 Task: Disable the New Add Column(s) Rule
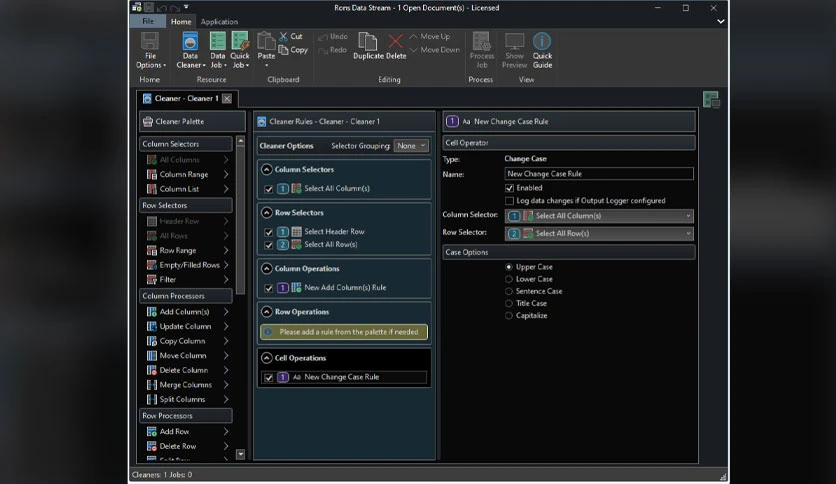tap(269, 288)
